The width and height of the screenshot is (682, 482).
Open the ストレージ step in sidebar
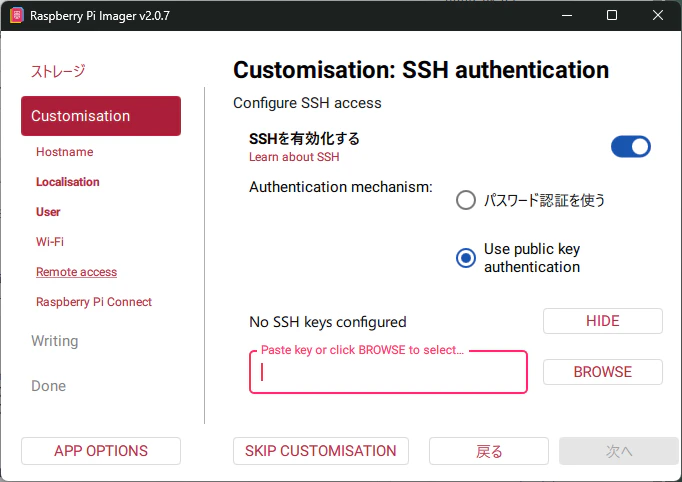(58, 71)
